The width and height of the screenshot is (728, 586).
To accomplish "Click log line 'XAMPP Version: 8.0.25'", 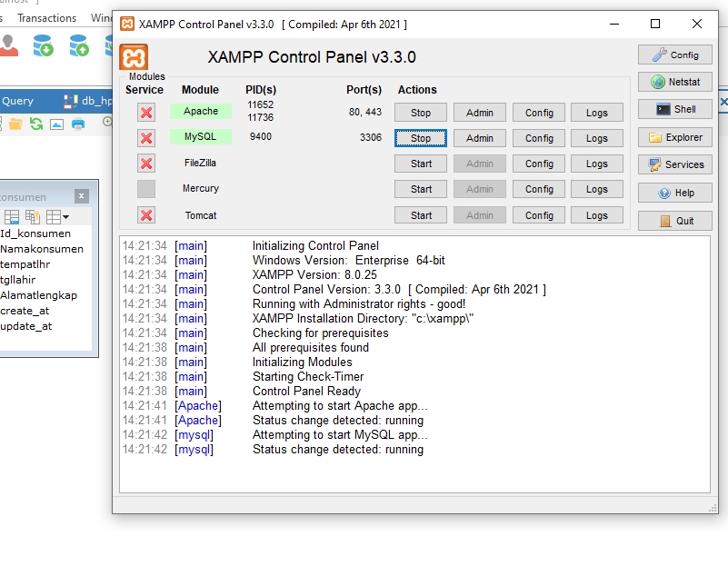I will 314,274.
